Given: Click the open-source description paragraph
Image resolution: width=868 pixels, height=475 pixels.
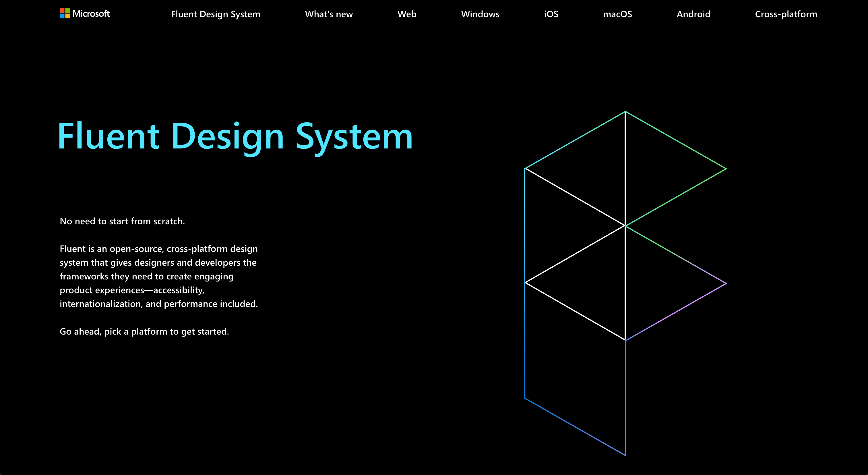Looking at the screenshot, I should [159, 276].
